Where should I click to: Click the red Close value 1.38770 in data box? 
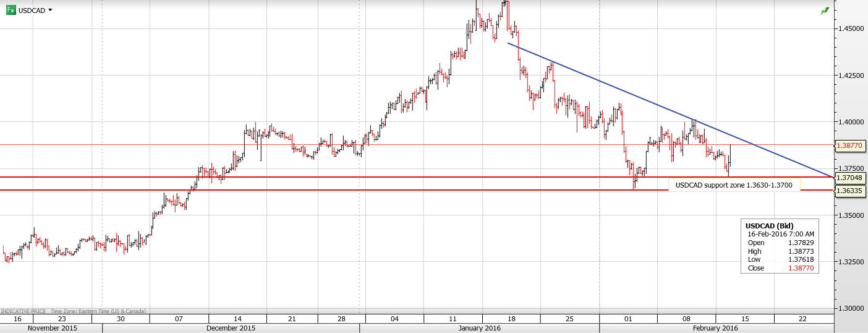tap(802, 268)
